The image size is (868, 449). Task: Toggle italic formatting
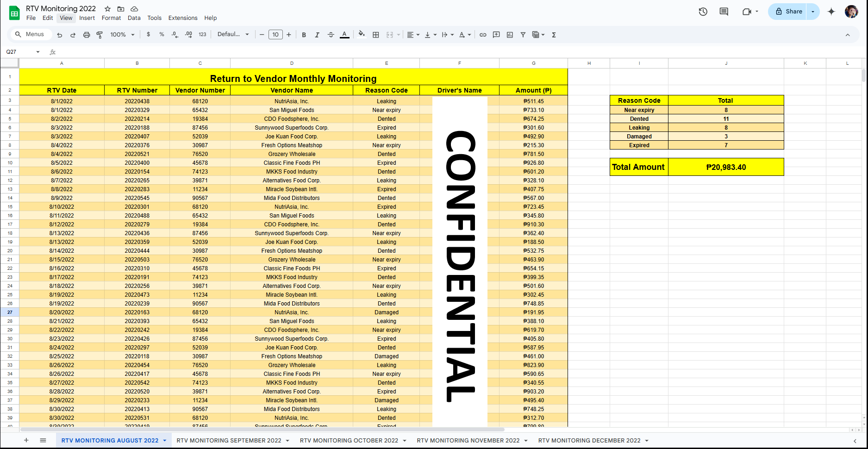[x=317, y=35]
